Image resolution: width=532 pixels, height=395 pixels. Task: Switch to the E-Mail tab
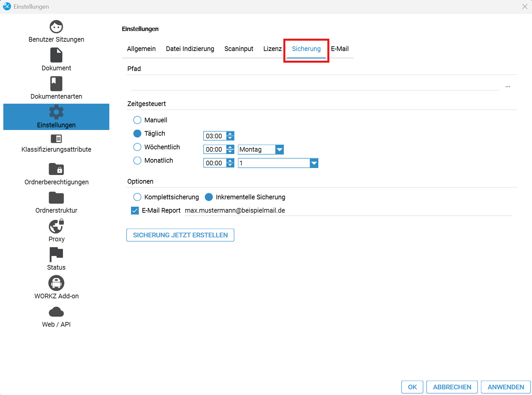[x=340, y=49]
